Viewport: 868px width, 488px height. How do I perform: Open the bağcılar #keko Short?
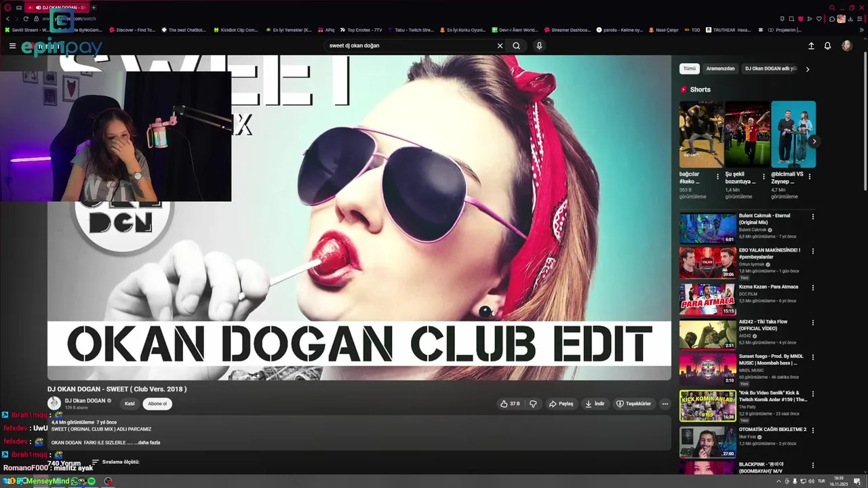(701, 134)
